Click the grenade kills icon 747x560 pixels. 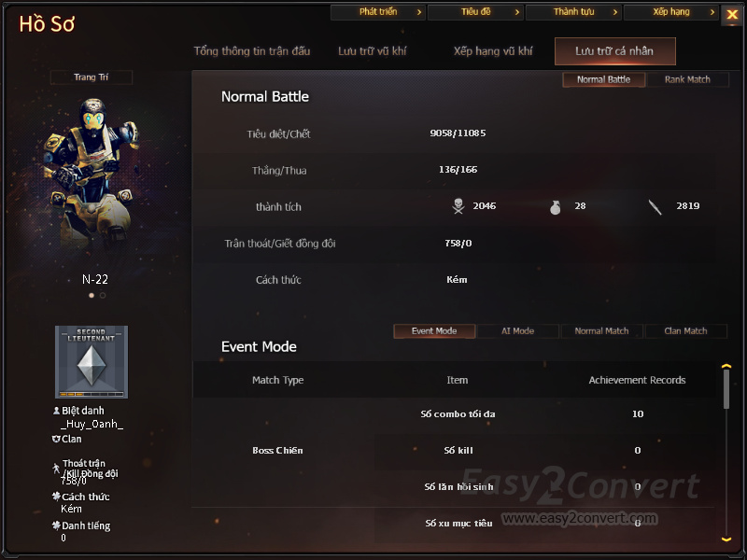[x=555, y=207]
